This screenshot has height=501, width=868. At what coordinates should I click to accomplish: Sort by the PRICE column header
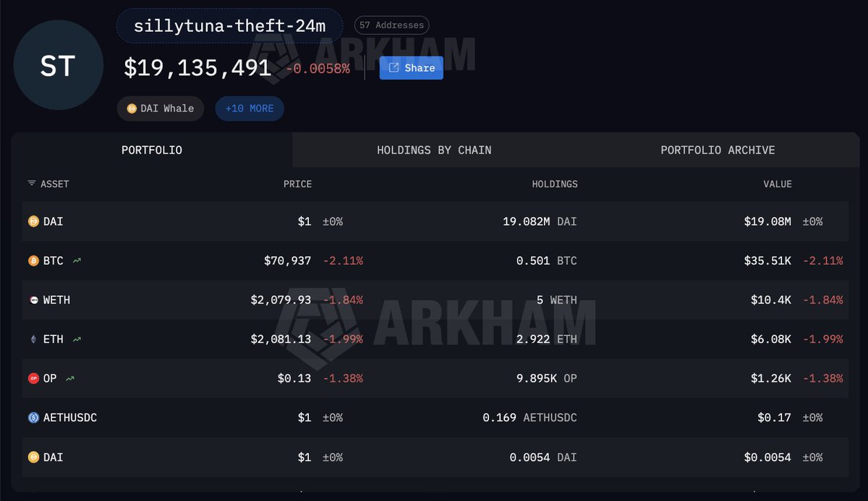[x=297, y=184]
